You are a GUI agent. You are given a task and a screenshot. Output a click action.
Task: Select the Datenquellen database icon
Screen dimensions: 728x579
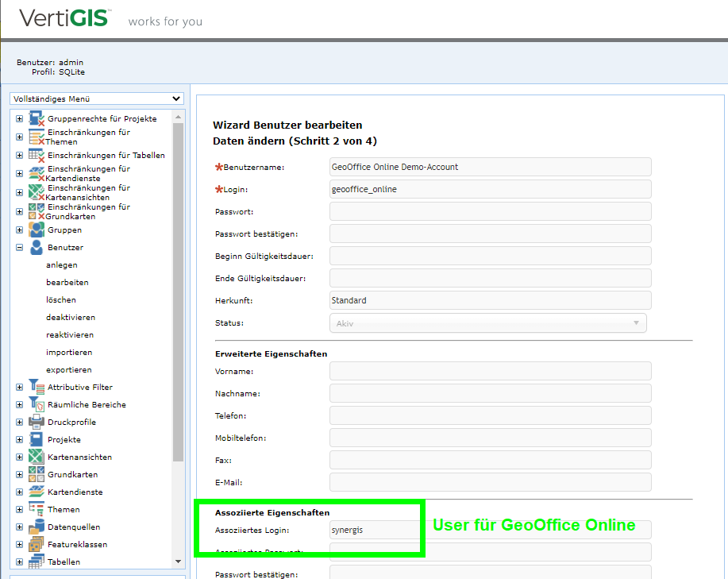coord(37,527)
